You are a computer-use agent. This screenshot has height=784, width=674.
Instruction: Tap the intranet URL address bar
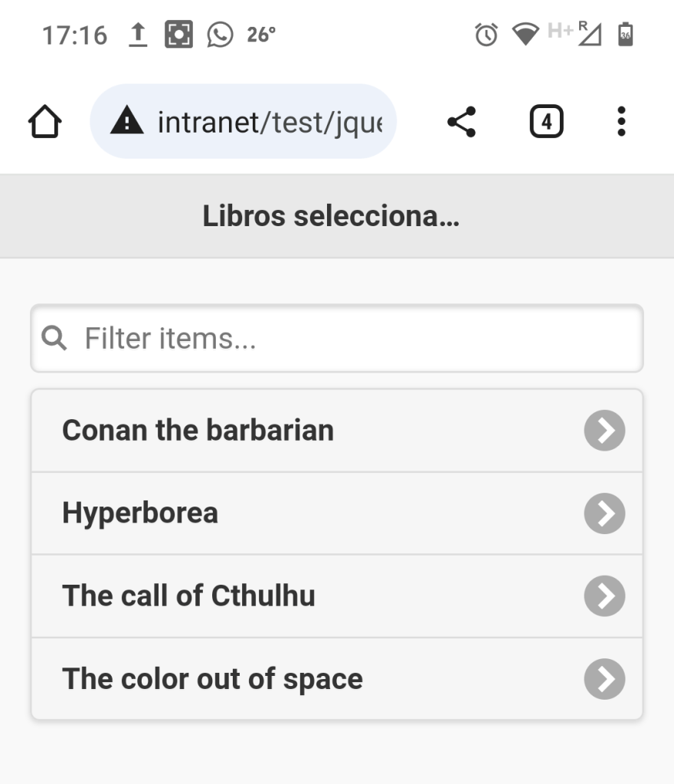[268, 122]
